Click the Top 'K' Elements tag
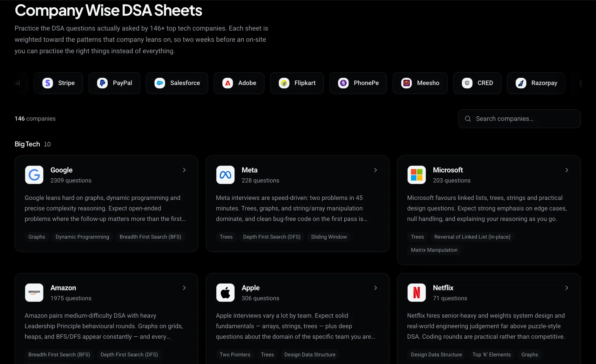Viewport: 596px width, 364px height. (492, 355)
